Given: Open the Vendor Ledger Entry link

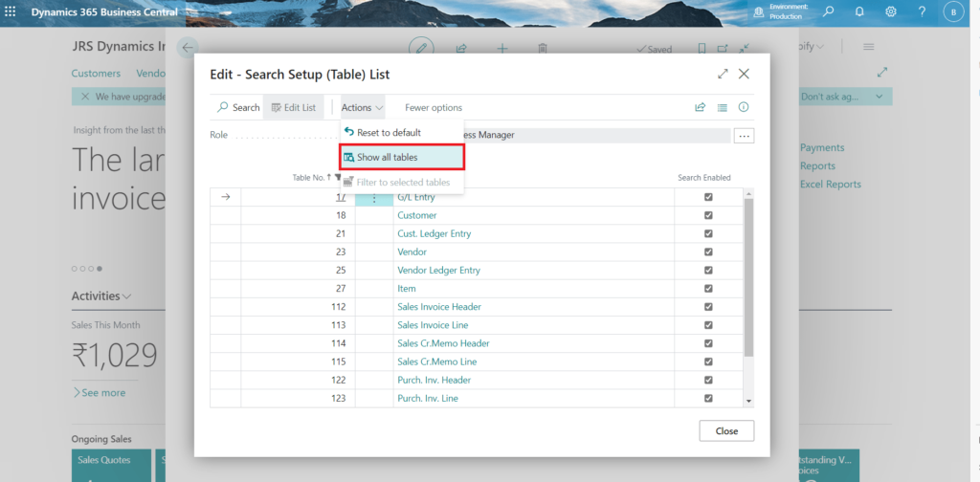Looking at the screenshot, I should click(438, 271).
